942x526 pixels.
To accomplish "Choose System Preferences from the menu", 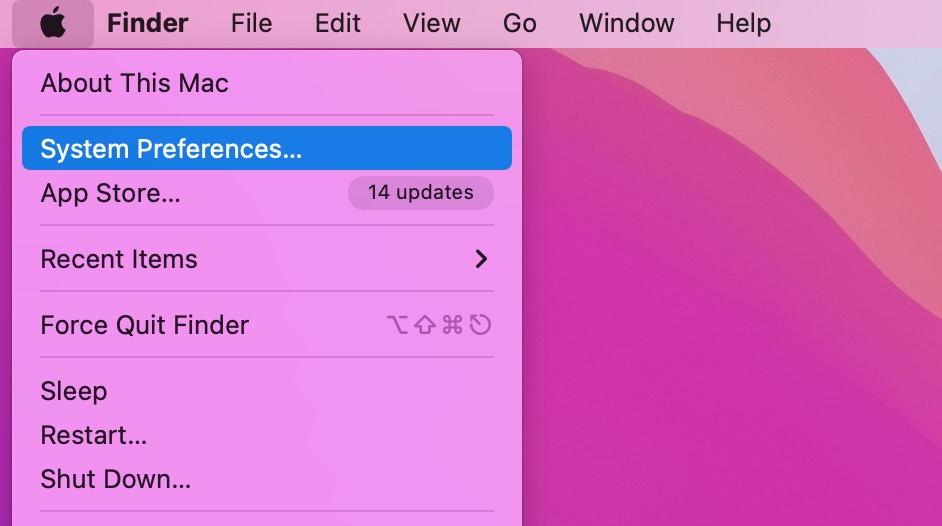I will 267,148.
